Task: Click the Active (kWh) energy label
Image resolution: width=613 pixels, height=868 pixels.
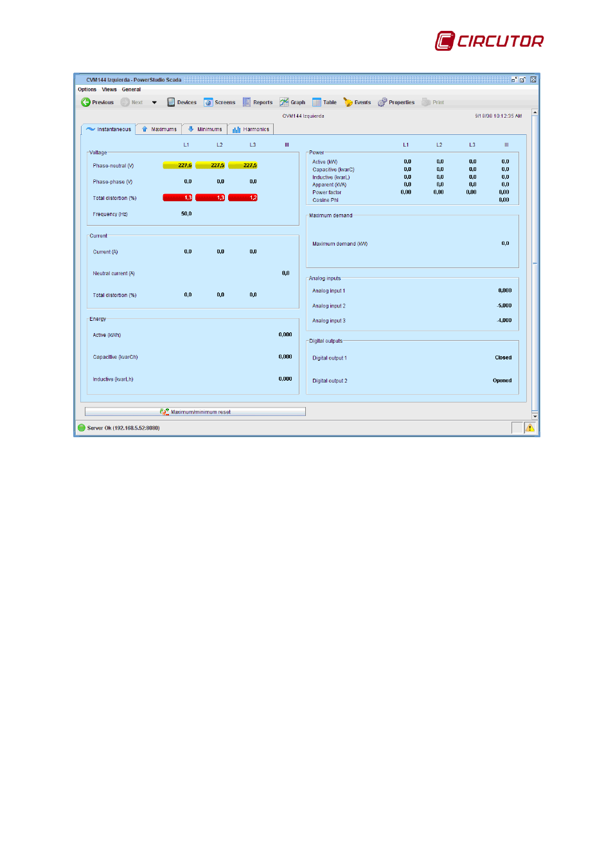Action: point(107,335)
